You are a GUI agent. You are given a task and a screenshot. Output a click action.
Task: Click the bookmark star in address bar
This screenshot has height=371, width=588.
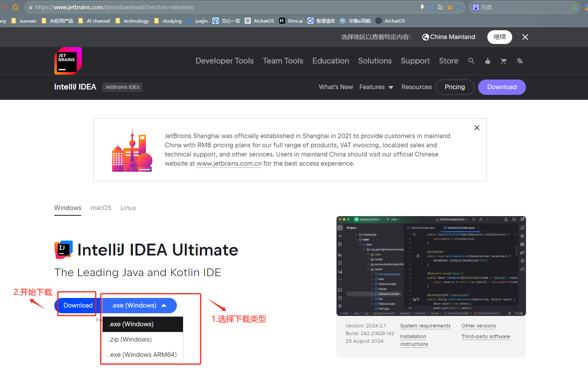tap(16, 7)
